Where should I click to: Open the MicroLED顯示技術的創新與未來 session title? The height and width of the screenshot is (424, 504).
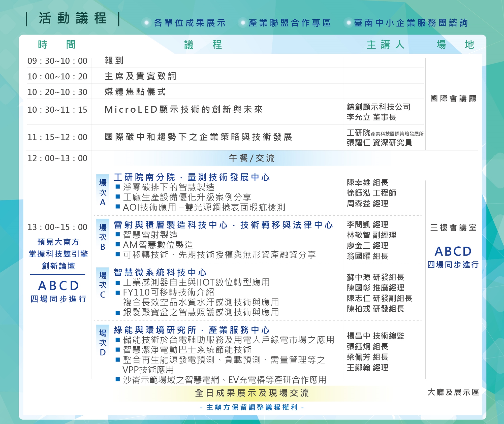183,110
